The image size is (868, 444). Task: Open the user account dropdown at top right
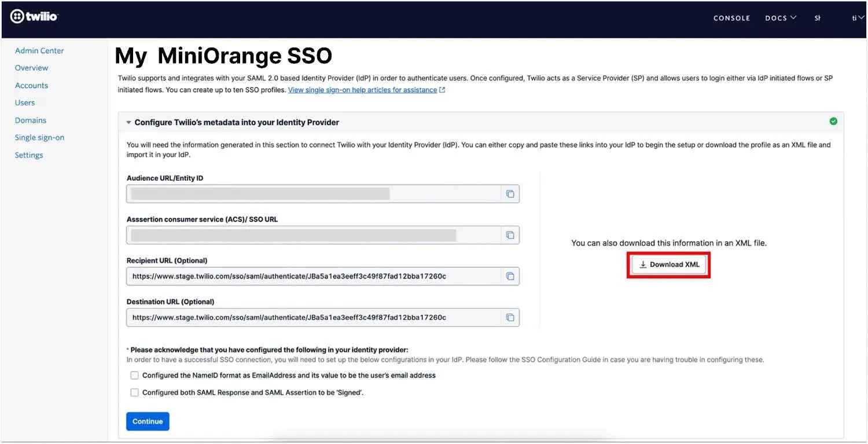(x=858, y=18)
